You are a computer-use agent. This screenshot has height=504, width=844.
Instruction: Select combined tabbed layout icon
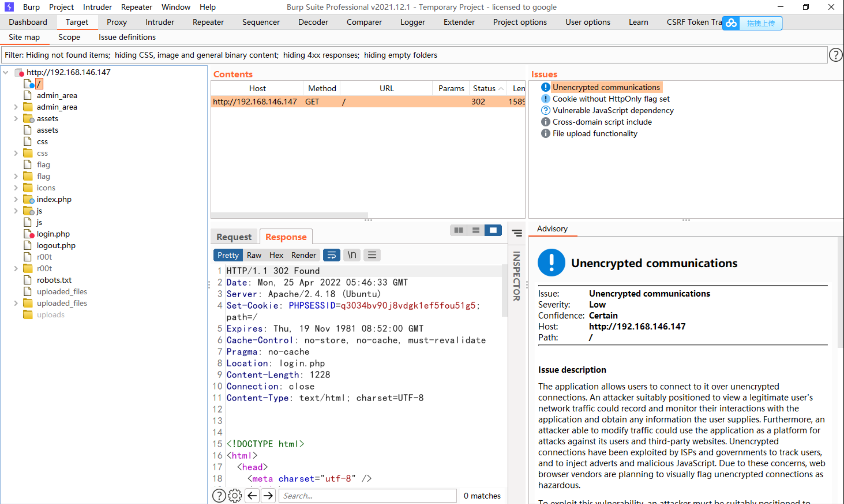(x=493, y=230)
